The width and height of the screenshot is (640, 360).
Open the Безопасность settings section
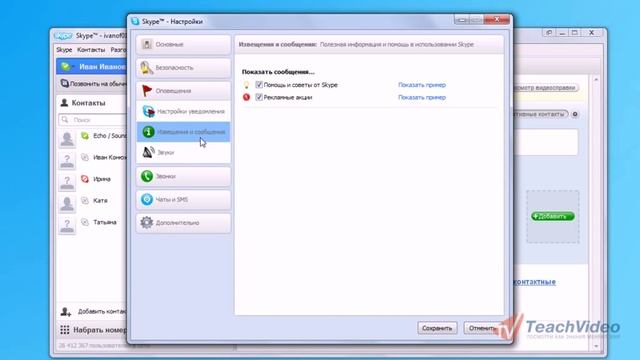tap(183, 68)
